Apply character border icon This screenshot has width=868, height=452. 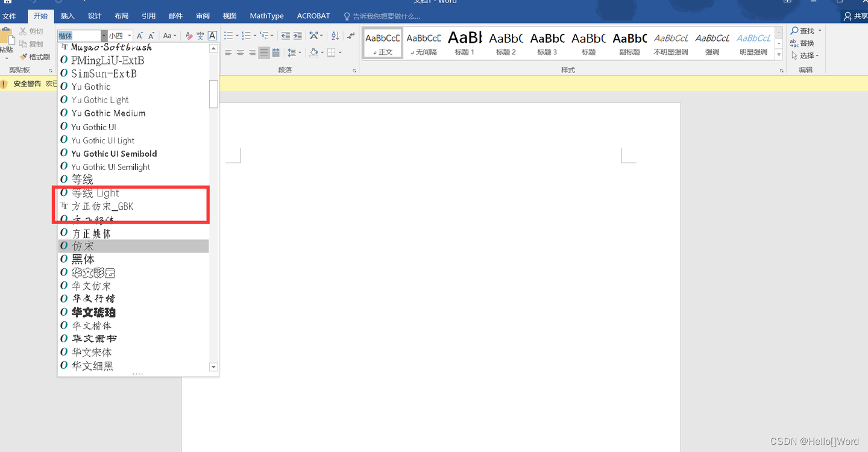pos(212,36)
